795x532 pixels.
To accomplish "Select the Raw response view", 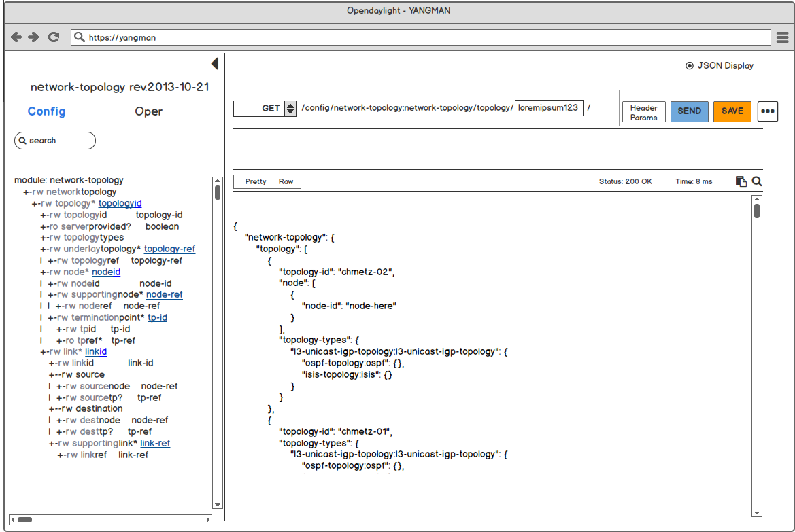I will pos(286,181).
